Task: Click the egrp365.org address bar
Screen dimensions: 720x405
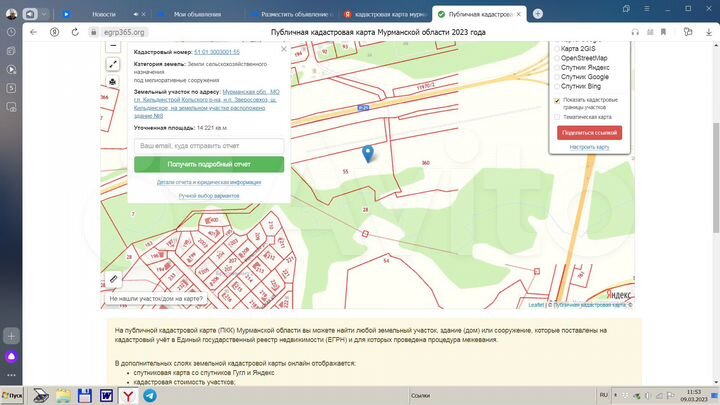Action: coord(124,32)
